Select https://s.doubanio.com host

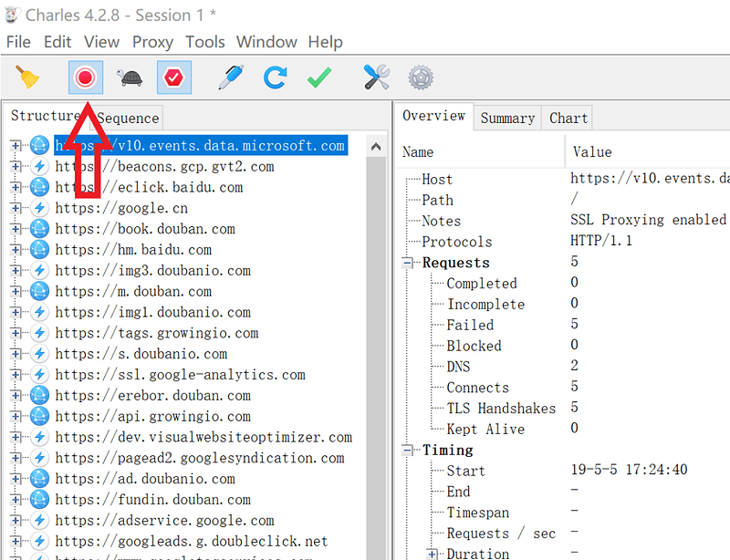click(x=141, y=354)
